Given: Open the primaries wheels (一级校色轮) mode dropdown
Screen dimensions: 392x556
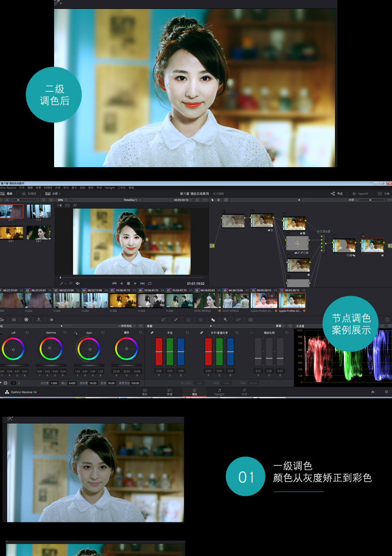Looking at the screenshot, I should [x=127, y=326].
